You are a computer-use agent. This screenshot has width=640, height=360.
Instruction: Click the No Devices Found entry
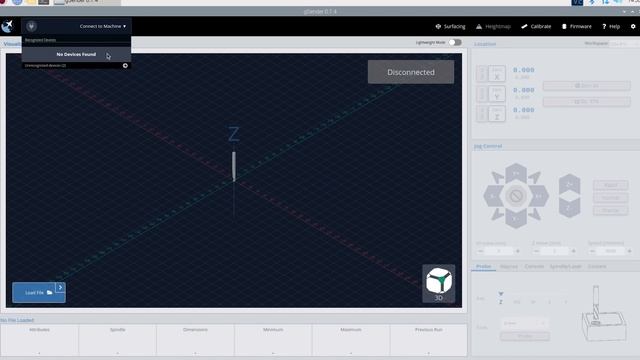[x=76, y=54]
